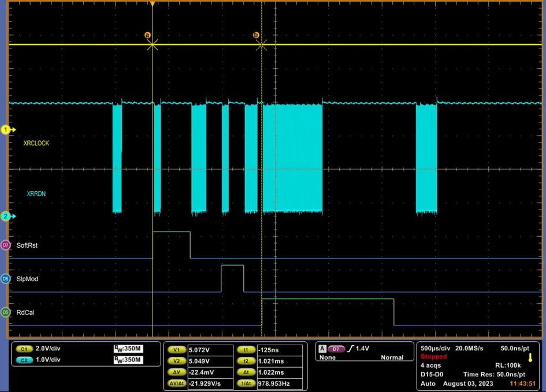Click the trigger A indicator badge
546x392 pixels.
(321, 349)
